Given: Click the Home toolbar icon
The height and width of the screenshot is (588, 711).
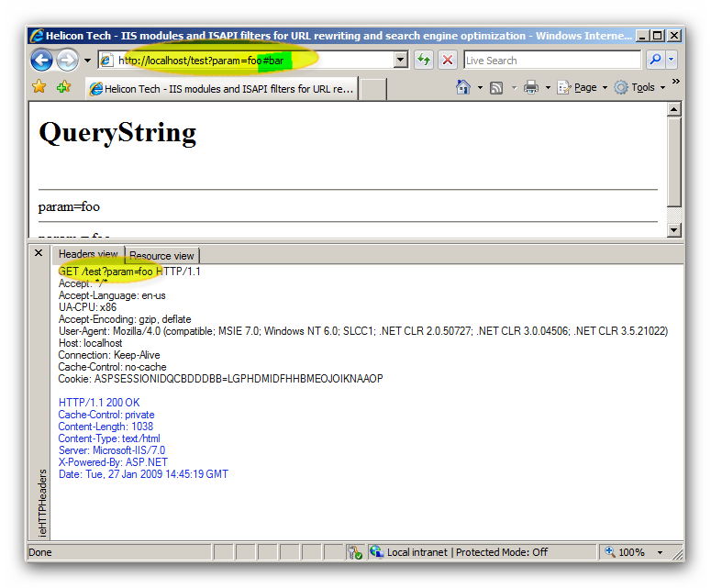Looking at the screenshot, I should (x=463, y=87).
